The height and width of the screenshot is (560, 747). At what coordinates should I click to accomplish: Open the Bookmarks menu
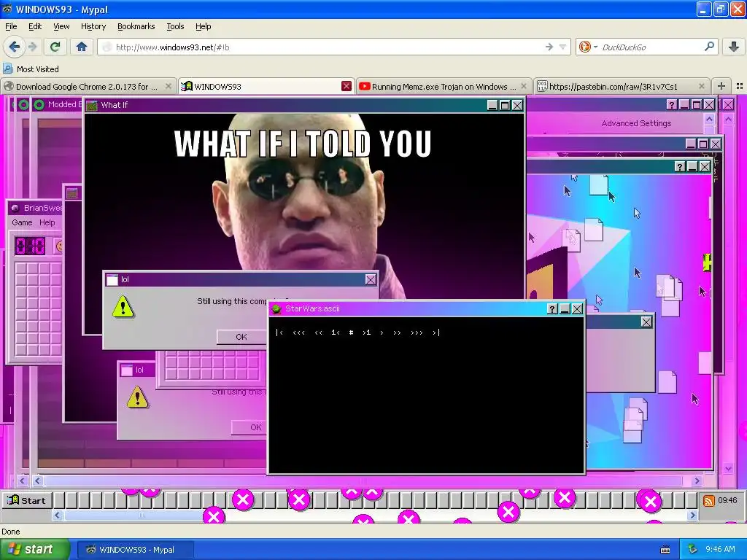136,26
